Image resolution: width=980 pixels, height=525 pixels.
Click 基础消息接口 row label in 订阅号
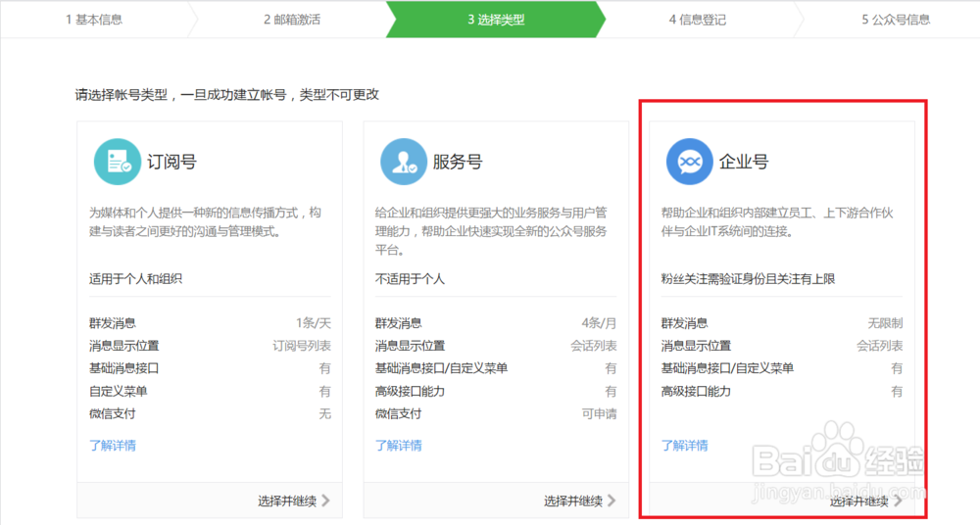pos(123,368)
